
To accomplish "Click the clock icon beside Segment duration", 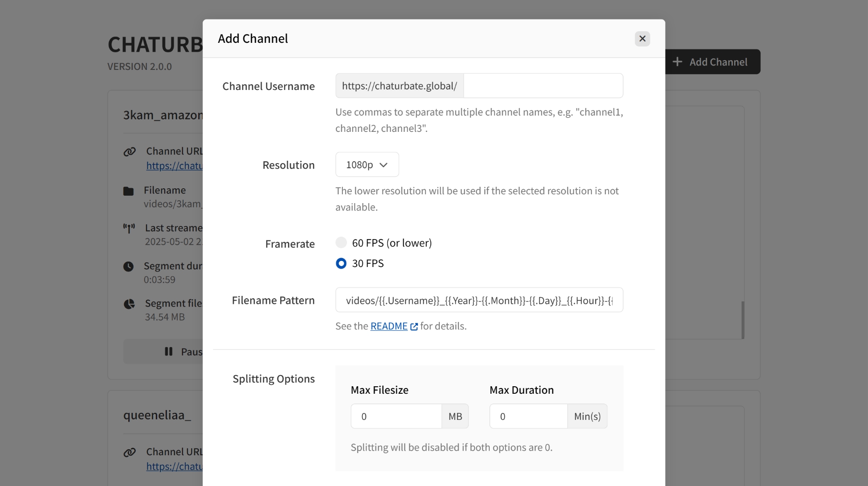I will (128, 267).
